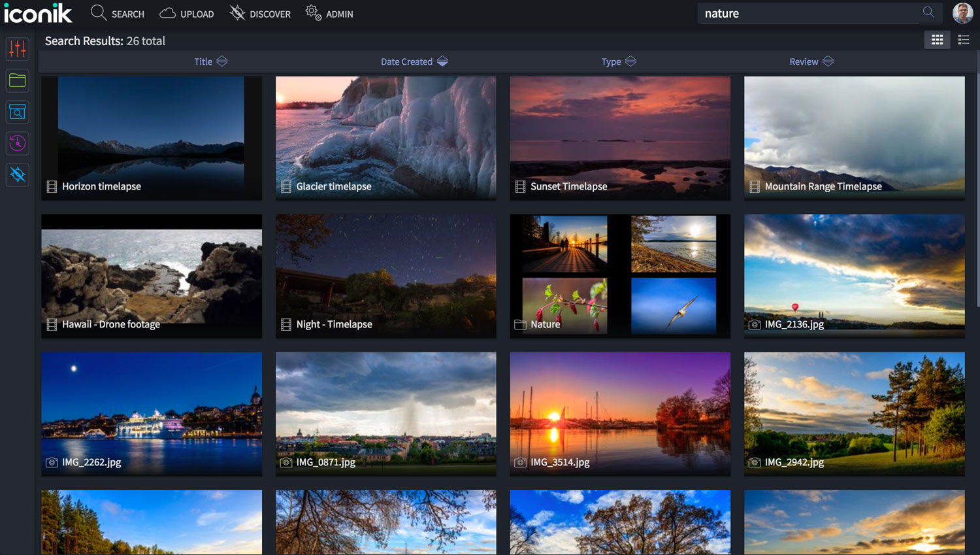This screenshot has width=980, height=555.
Task: Click the 'Search Results: 26 total' heading
Action: [105, 41]
